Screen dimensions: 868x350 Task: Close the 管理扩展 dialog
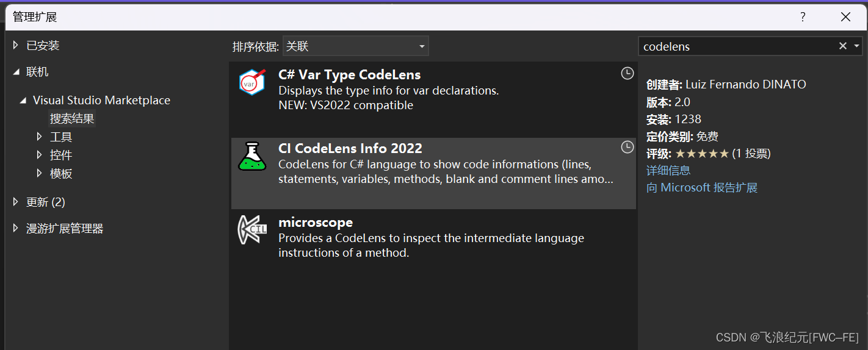[x=845, y=17]
